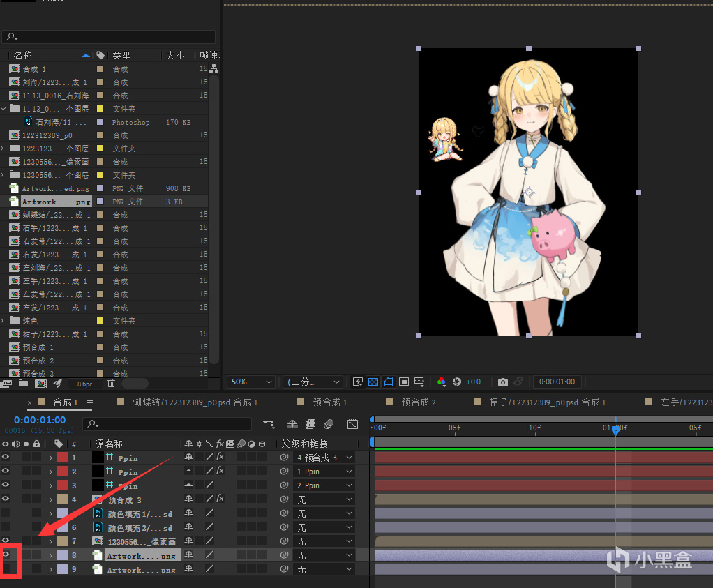Open the grid and guide options icon

point(419,382)
